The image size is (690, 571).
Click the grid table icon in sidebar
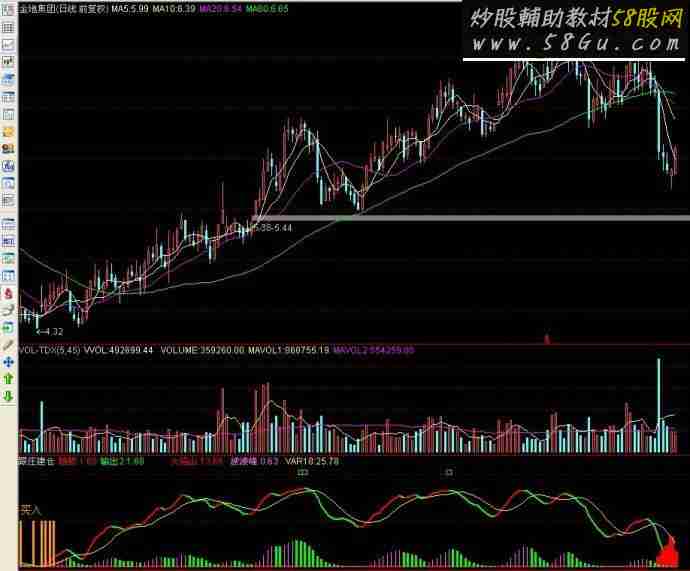tap(8, 28)
